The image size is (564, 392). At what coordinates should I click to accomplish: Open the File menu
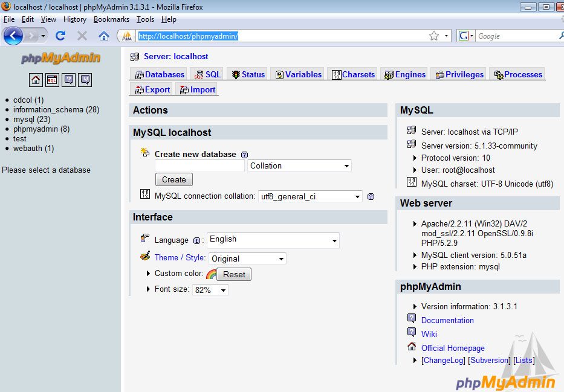coord(9,19)
